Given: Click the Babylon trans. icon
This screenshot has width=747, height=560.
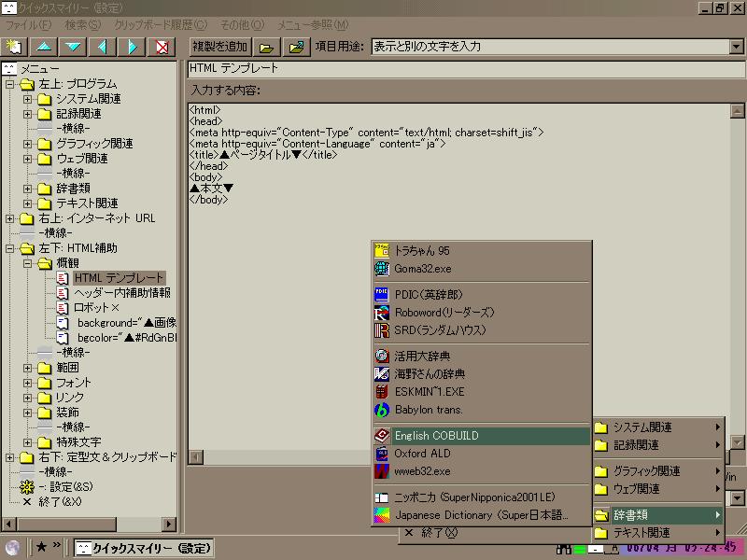Looking at the screenshot, I should pos(382,410).
